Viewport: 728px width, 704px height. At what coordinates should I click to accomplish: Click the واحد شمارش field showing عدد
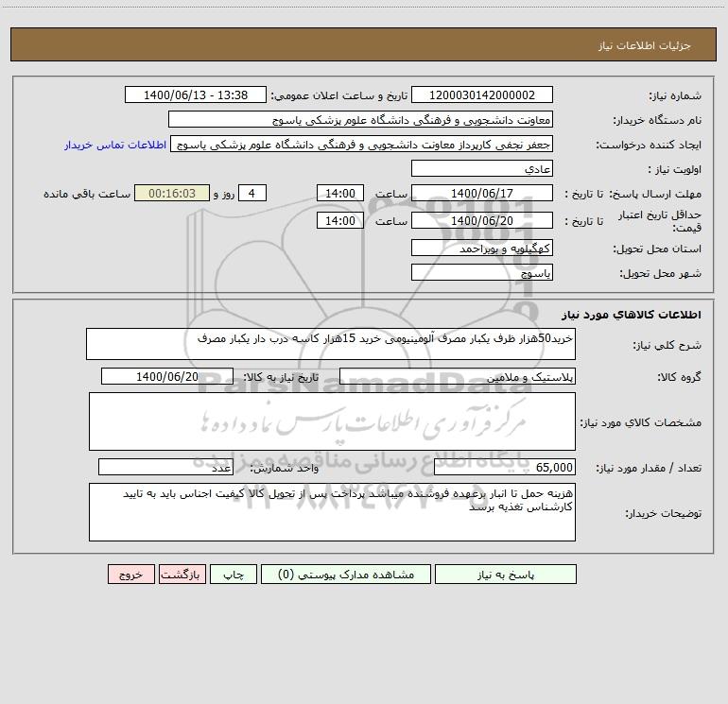[x=165, y=468]
